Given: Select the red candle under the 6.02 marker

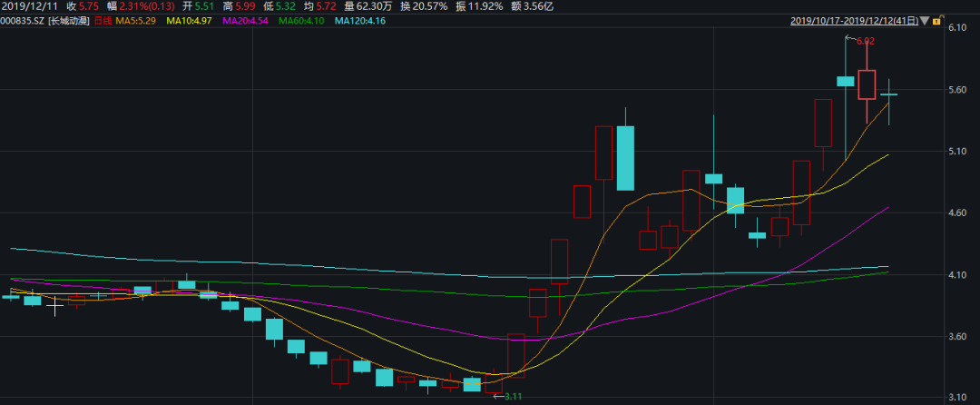Looking at the screenshot, I should click(x=867, y=84).
